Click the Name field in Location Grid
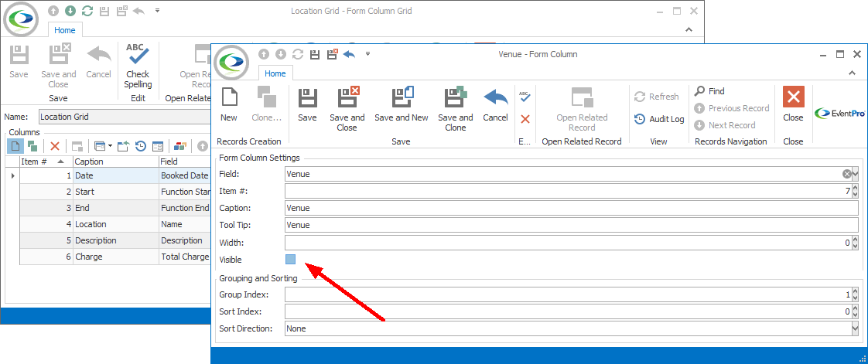Viewport: 868px width, 364px height. (x=125, y=117)
